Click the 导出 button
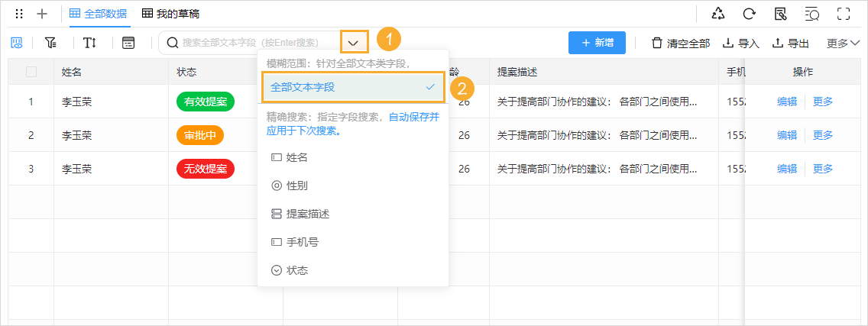Image resolution: width=868 pixels, height=326 pixels. pyautogui.click(x=791, y=44)
